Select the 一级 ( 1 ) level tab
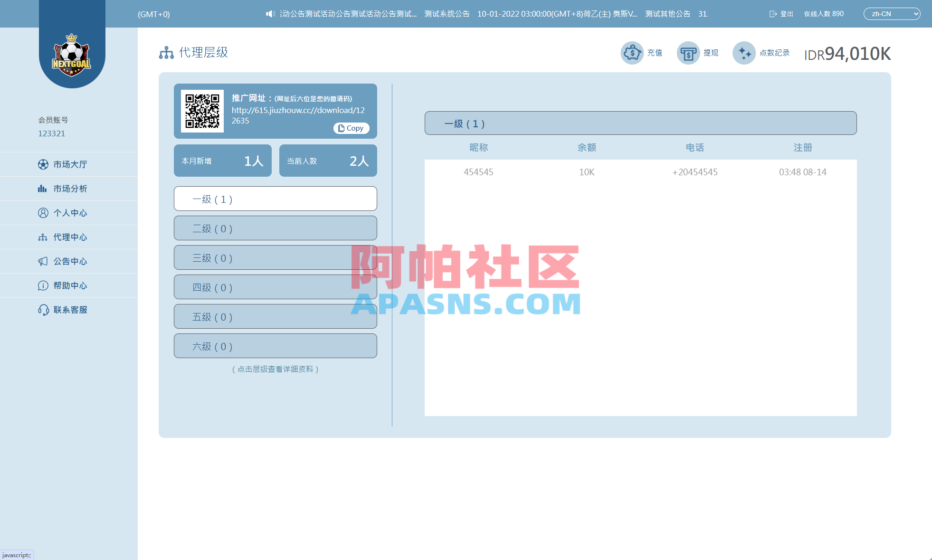Viewport: 932px width, 560px height. [275, 199]
